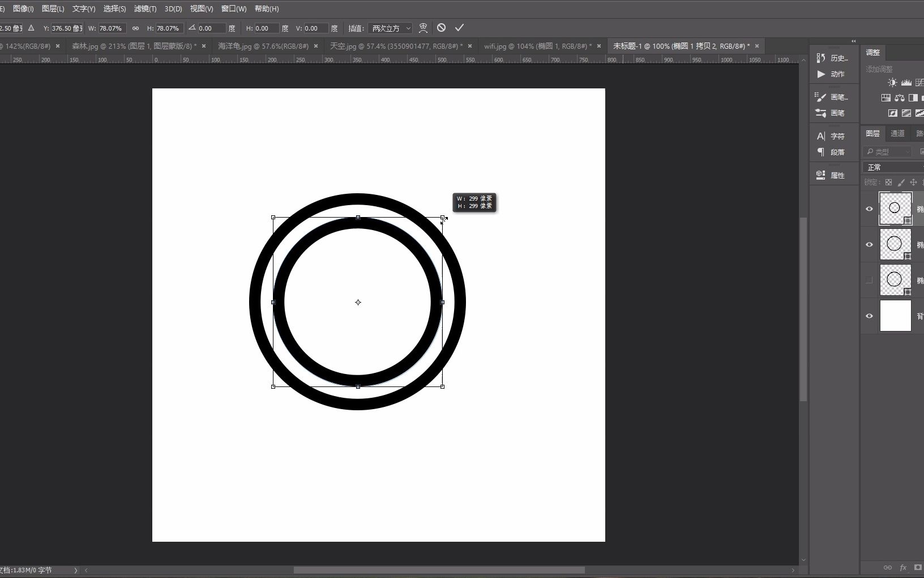Open the layer filter type dropdown (类型)
The height and width of the screenshot is (578, 924).
pyautogui.click(x=887, y=152)
